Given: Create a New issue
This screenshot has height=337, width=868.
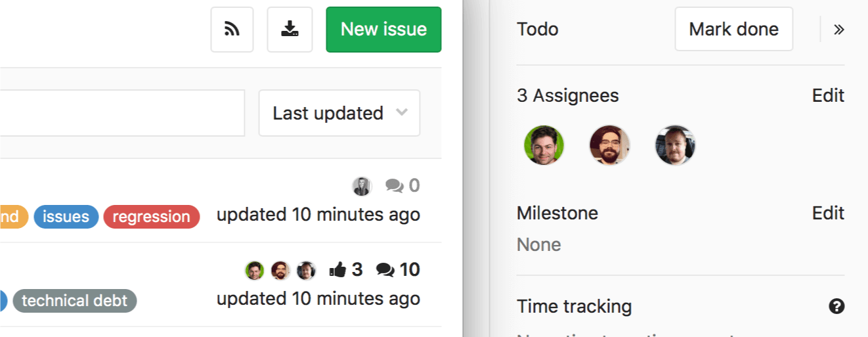Looking at the screenshot, I should pyautogui.click(x=383, y=30).
